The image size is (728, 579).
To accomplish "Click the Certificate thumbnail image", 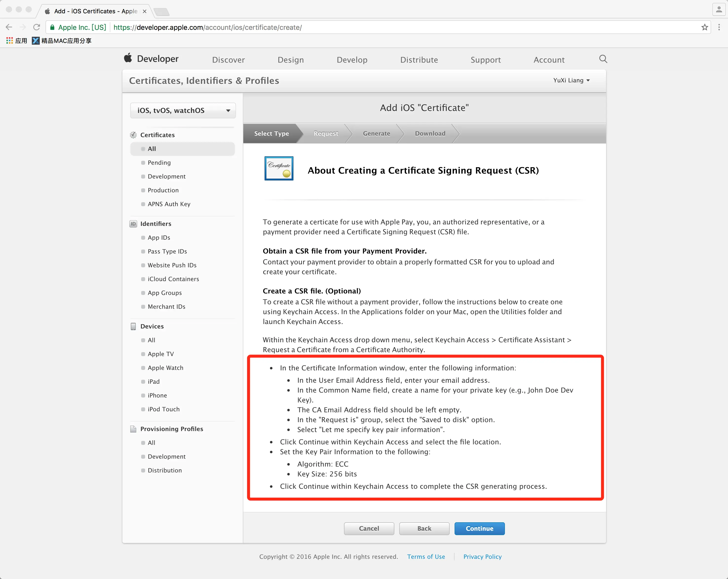I will pos(279,168).
